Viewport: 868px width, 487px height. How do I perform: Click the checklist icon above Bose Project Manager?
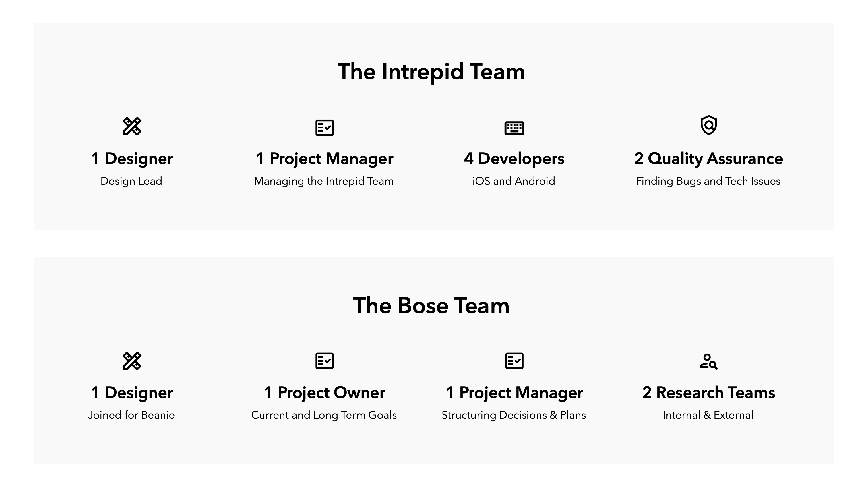(x=515, y=361)
